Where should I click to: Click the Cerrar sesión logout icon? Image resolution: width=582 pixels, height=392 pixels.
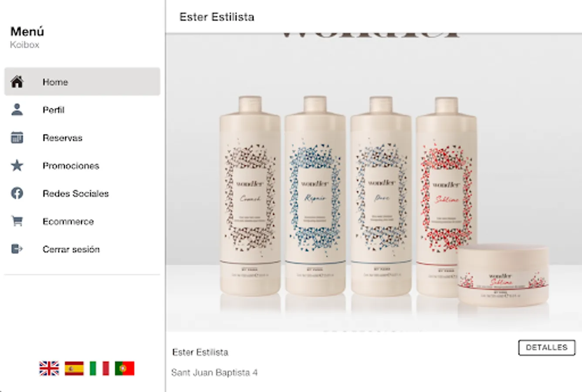tap(17, 249)
